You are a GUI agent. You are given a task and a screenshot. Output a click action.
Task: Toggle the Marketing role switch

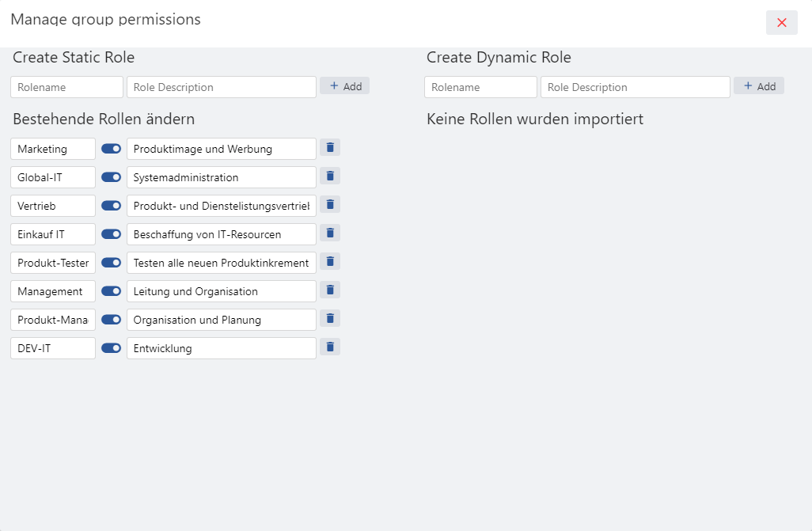[x=111, y=149]
